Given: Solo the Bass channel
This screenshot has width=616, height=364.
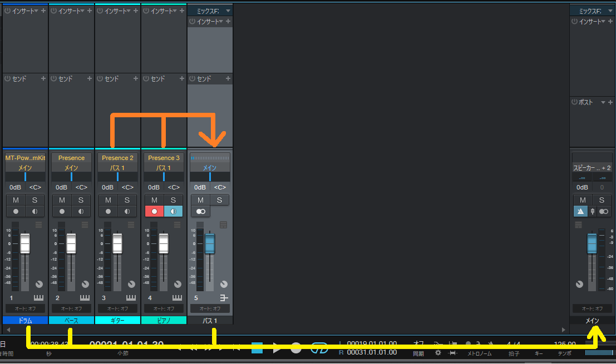Looking at the screenshot, I should (x=81, y=200).
